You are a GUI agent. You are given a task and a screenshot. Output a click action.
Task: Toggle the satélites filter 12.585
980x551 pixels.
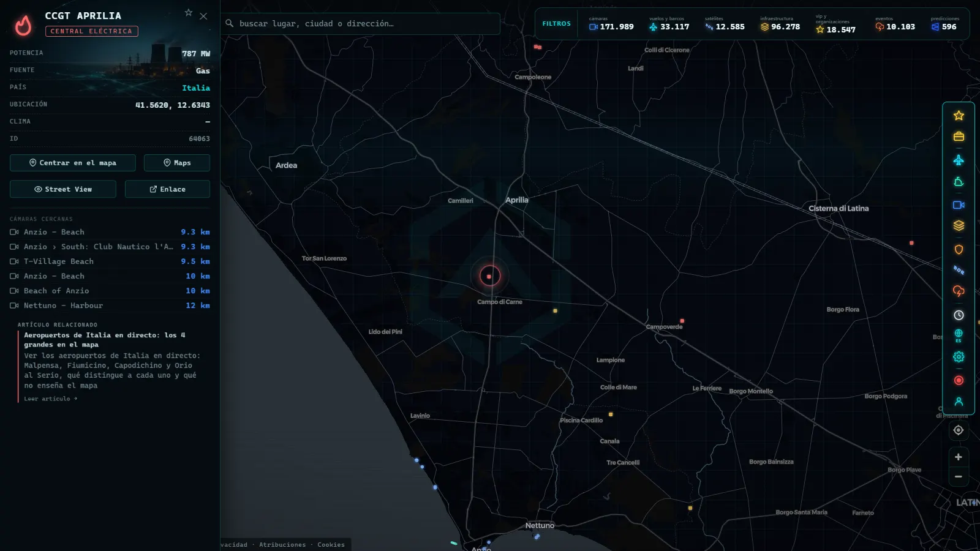[725, 24]
